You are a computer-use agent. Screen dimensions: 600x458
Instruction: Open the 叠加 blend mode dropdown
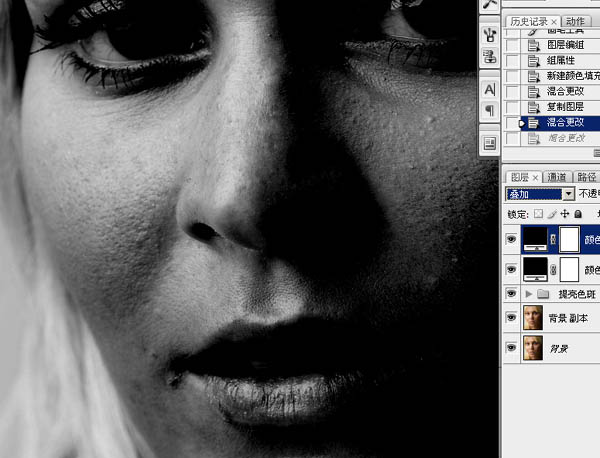[540, 194]
